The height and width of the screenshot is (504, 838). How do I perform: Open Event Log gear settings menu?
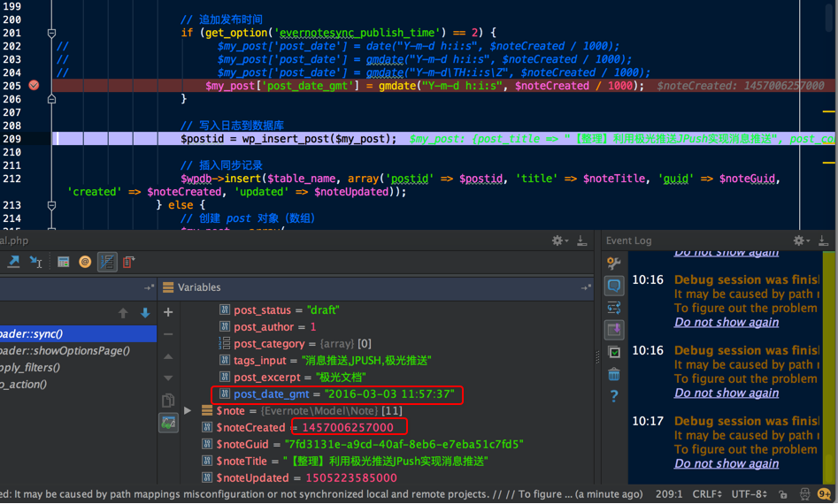coord(800,241)
